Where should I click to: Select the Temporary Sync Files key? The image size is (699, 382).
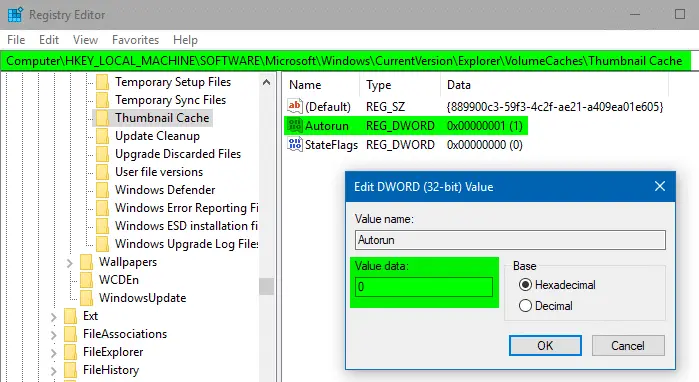[170, 100]
